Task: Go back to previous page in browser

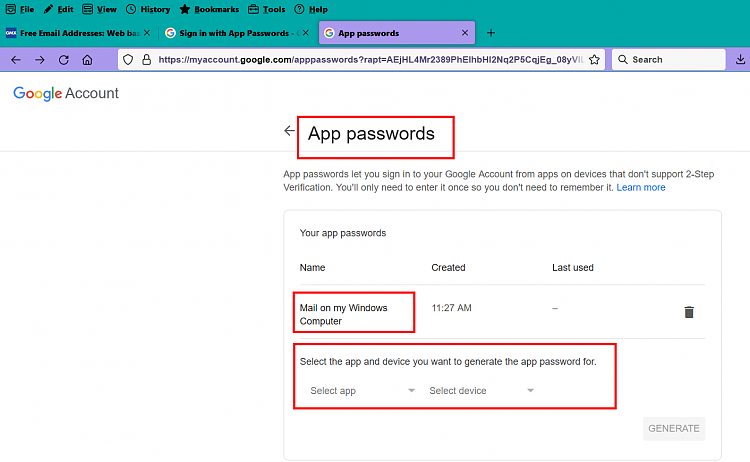Action: pyautogui.click(x=16, y=60)
